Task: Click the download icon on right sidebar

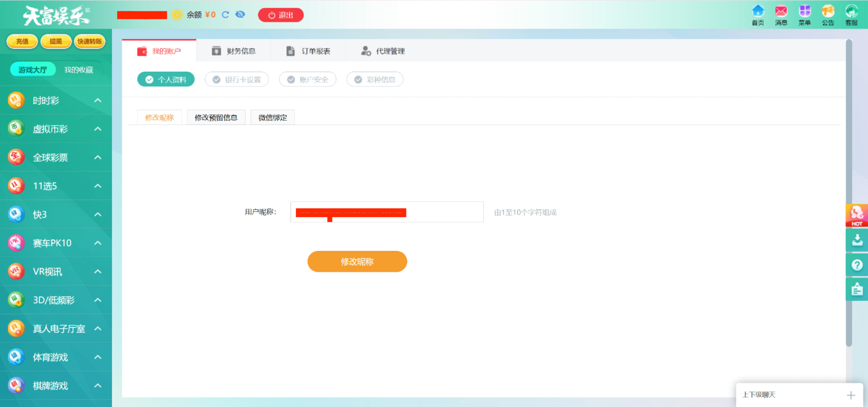Action: (x=857, y=240)
